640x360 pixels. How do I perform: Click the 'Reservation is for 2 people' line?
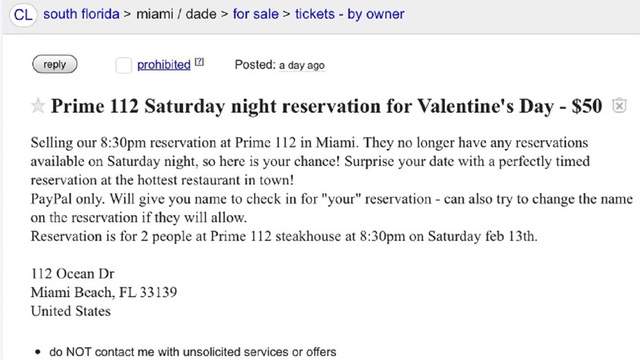284,236
